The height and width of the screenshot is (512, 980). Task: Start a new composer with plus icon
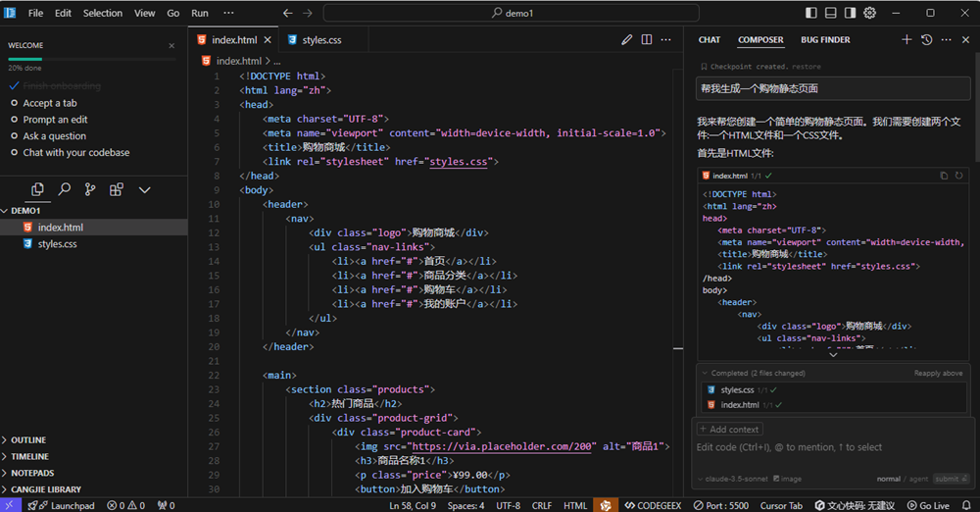(906, 40)
